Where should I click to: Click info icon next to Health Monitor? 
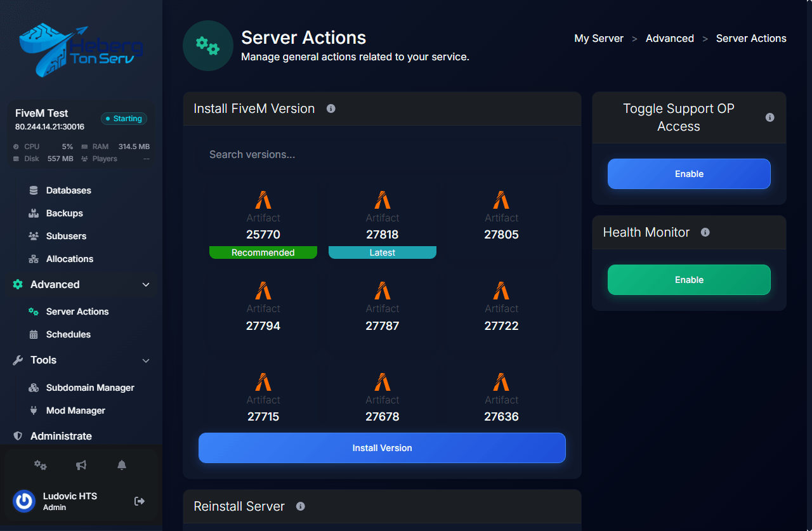[705, 232]
